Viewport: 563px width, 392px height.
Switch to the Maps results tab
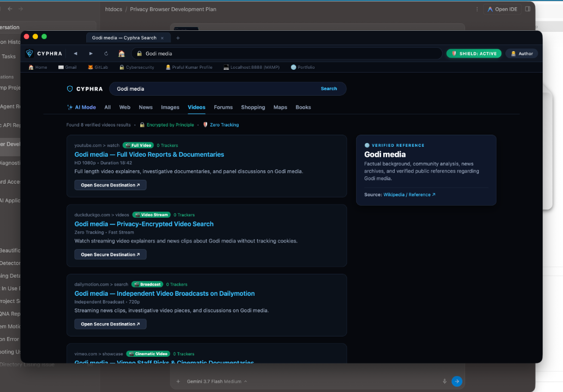coord(280,107)
